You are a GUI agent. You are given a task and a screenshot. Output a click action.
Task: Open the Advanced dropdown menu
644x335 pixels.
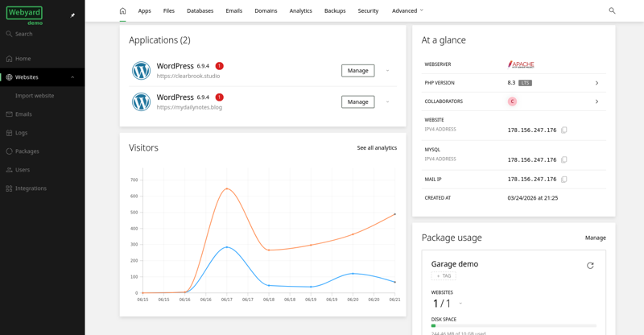tap(407, 10)
